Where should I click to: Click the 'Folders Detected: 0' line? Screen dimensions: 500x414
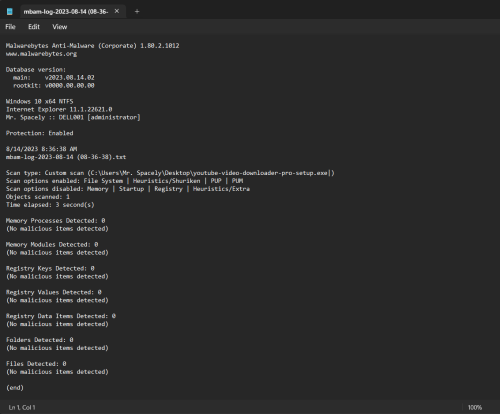40,340
